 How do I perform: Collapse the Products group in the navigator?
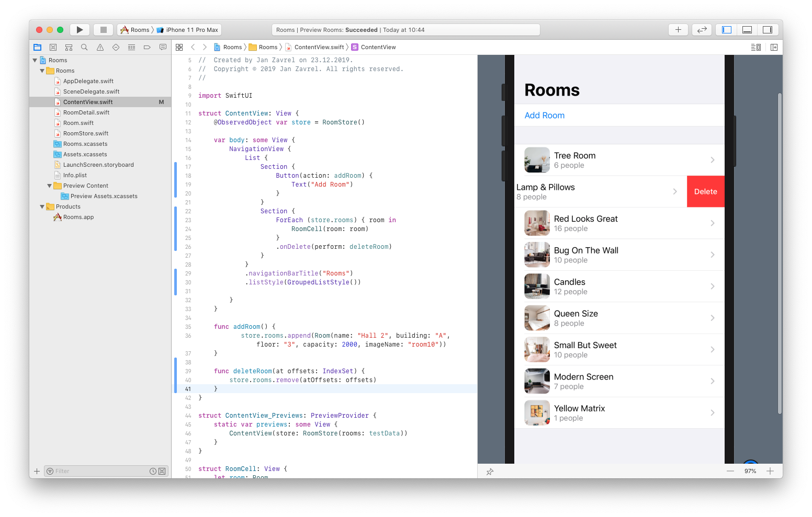pyautogui.click(x=42, y=206)
